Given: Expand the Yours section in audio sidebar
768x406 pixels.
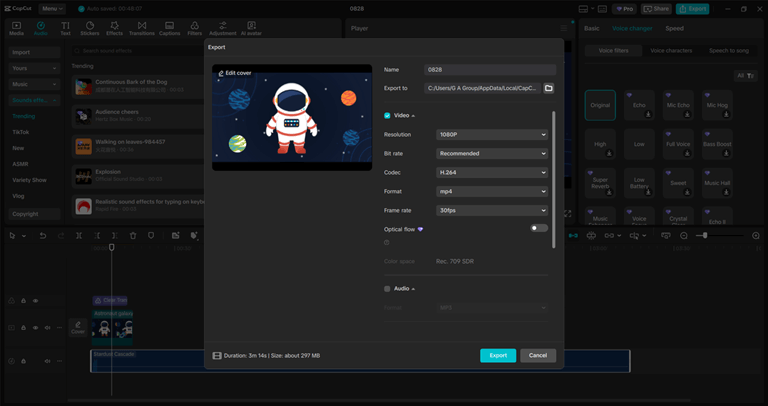Looking at the screenshot, I should [x=34, y=68].
